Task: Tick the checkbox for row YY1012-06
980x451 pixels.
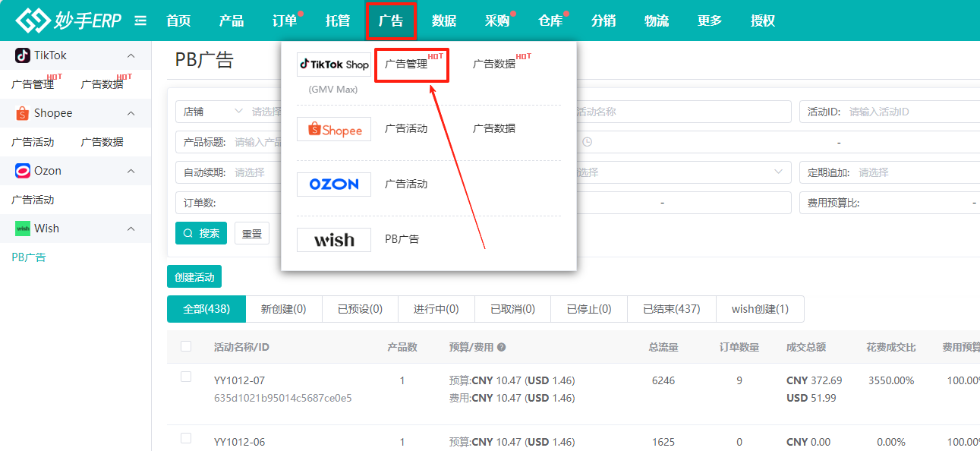Action: coord(186,438)
